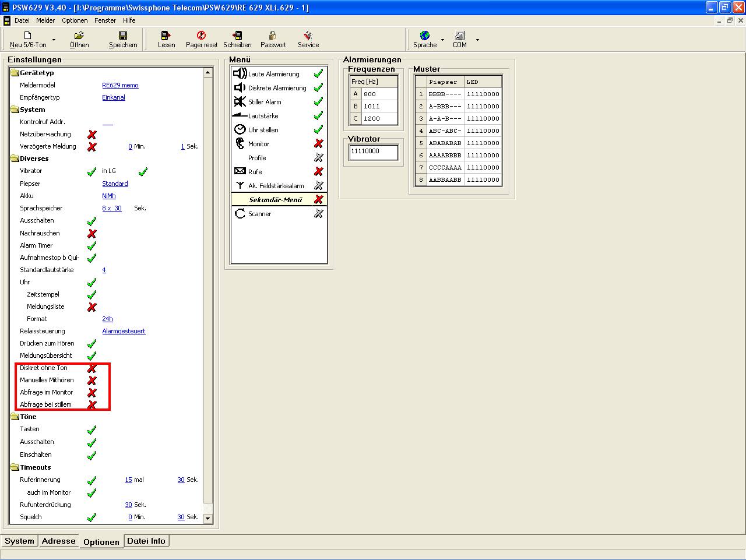This screenshot has height=560, width=746.
Task: Click the Alarmgesteuert link
Action: click(x=124, y=331)
